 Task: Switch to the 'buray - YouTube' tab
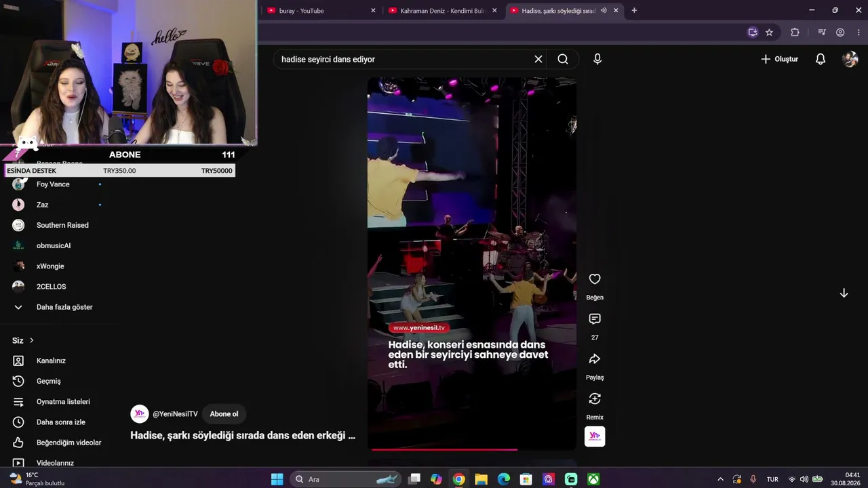321,10
